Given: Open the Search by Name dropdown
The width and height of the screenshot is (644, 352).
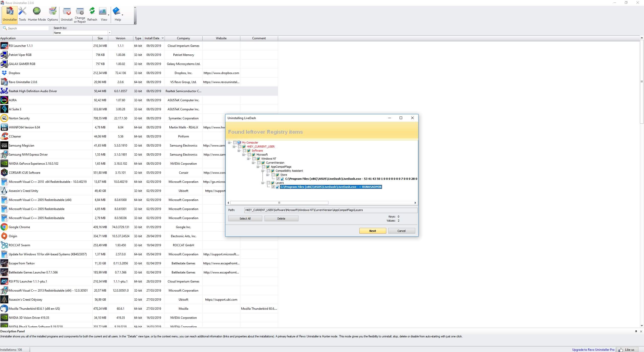Looking at the screenshot, I should [109, 33].
